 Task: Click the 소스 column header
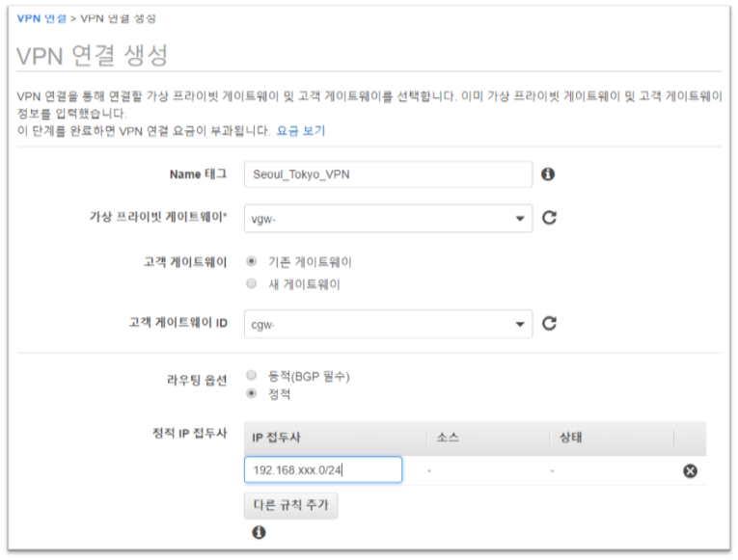coord(448,438)
